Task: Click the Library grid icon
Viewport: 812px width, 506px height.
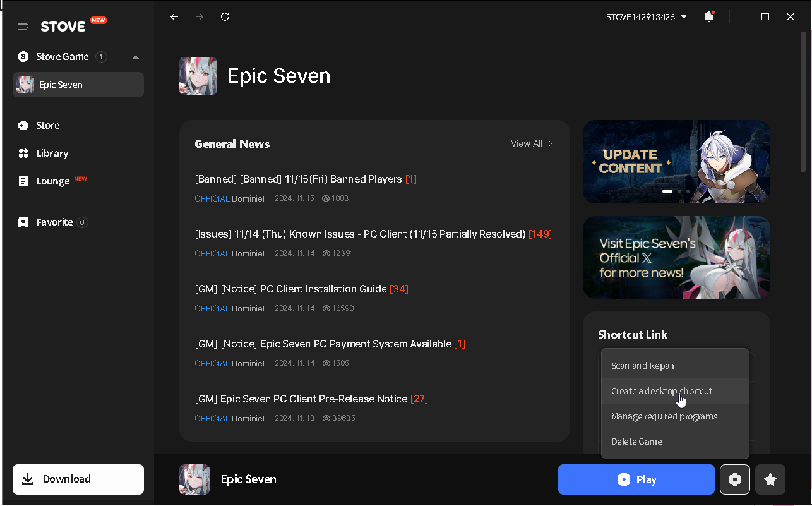Action: pos(23,154)
